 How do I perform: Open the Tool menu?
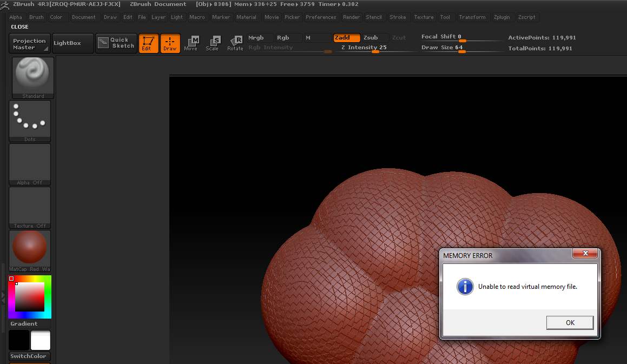tap(445, 17)
